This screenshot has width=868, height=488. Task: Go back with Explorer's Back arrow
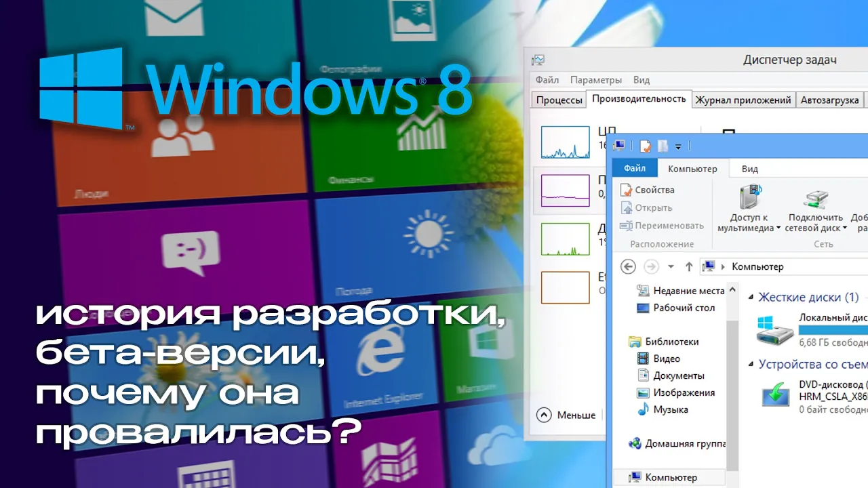pos(628,266)
